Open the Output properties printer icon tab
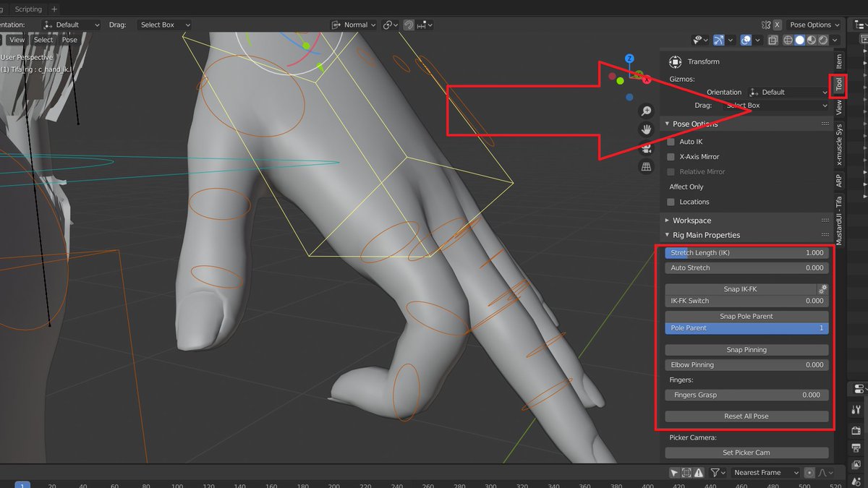This screenshot has width=868, height=488. pyautogui.click(x=857, y=448)
